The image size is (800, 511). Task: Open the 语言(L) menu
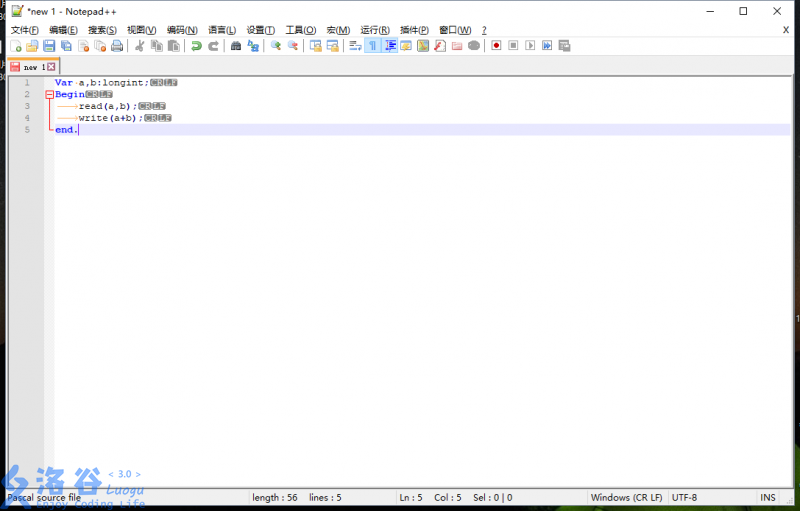tap(222, 30)
